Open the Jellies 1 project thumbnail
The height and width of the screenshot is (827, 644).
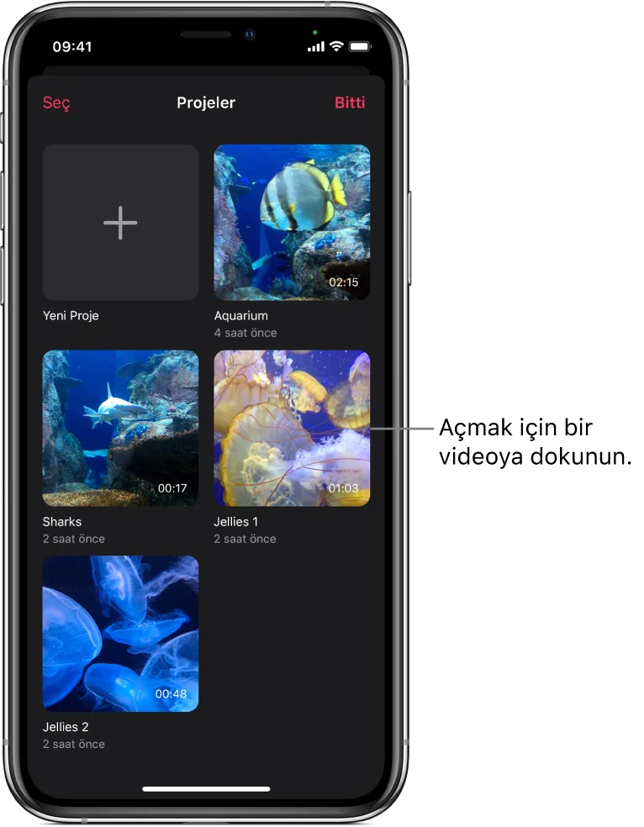point(292,428)
